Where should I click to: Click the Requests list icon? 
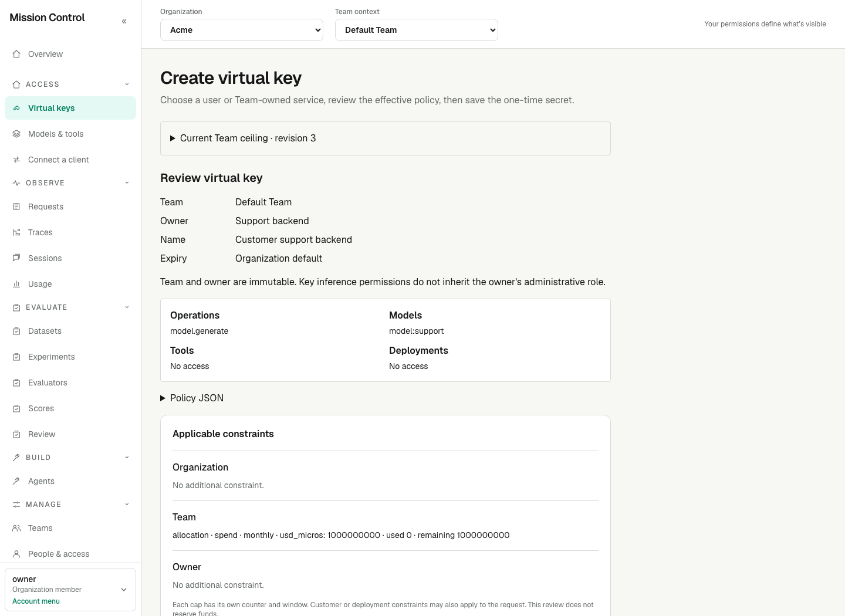click(16, 207)
